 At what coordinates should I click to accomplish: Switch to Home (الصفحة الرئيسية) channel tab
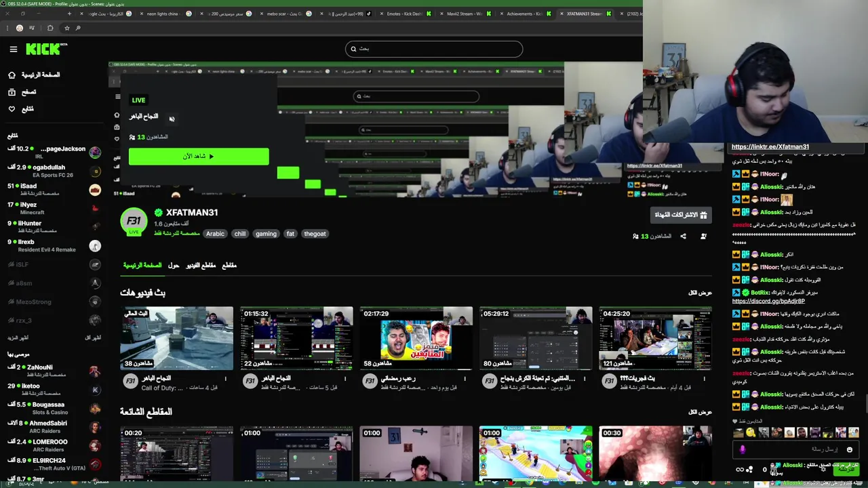coord(142,266)
